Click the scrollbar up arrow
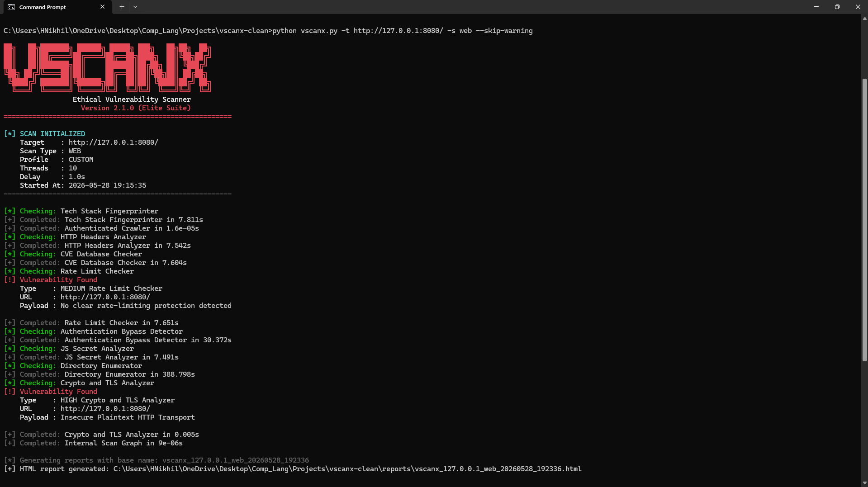This screenshot has height=487, width=868. 864,19
